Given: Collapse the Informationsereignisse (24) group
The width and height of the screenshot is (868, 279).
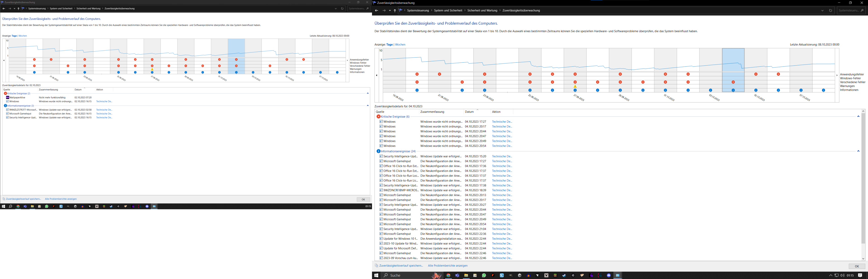Looking at the screenshot, I should tap(858, 151).
